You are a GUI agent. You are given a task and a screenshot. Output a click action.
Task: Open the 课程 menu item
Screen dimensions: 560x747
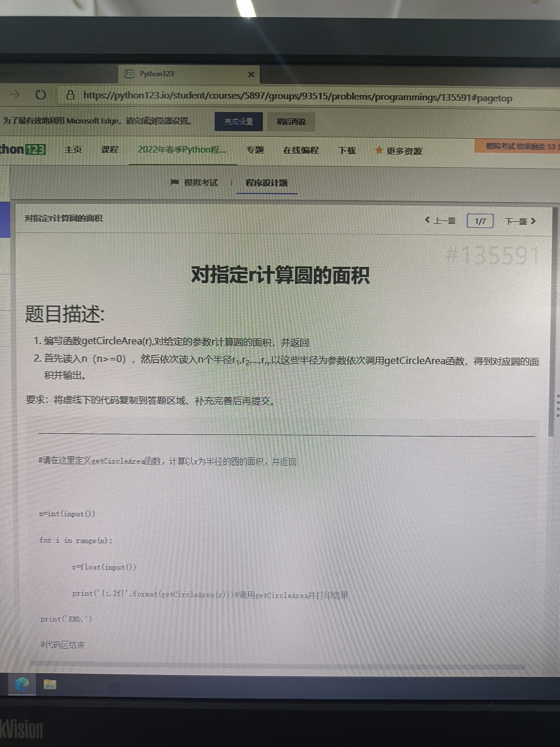(110, 149)
